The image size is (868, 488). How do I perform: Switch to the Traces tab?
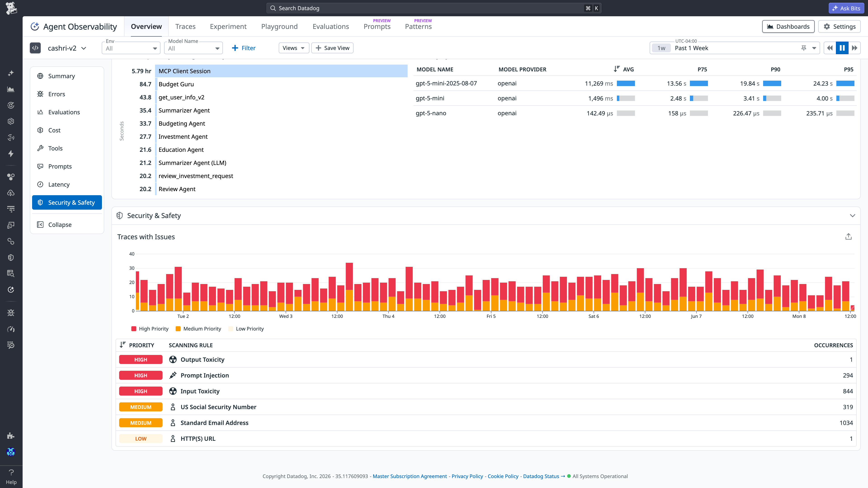tap(185, 27)
